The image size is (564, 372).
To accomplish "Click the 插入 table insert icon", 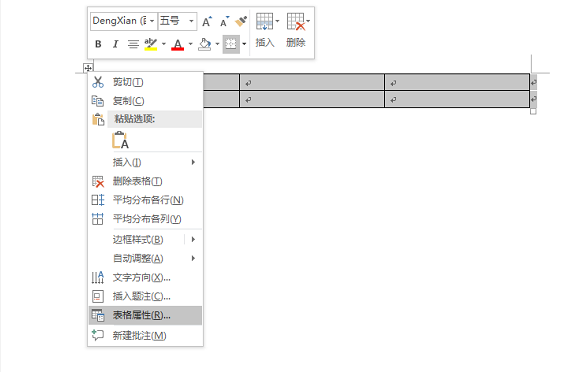I will (x=264, y=21).
